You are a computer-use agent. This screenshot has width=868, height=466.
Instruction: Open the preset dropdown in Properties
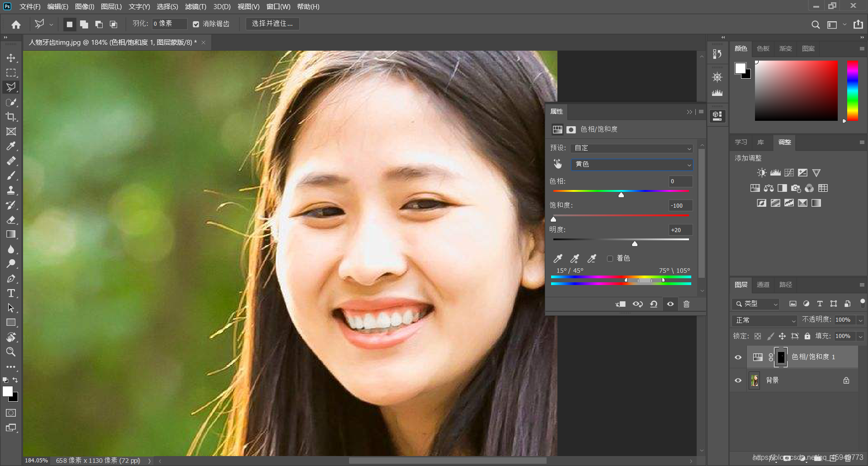click(x=632, y=148)
